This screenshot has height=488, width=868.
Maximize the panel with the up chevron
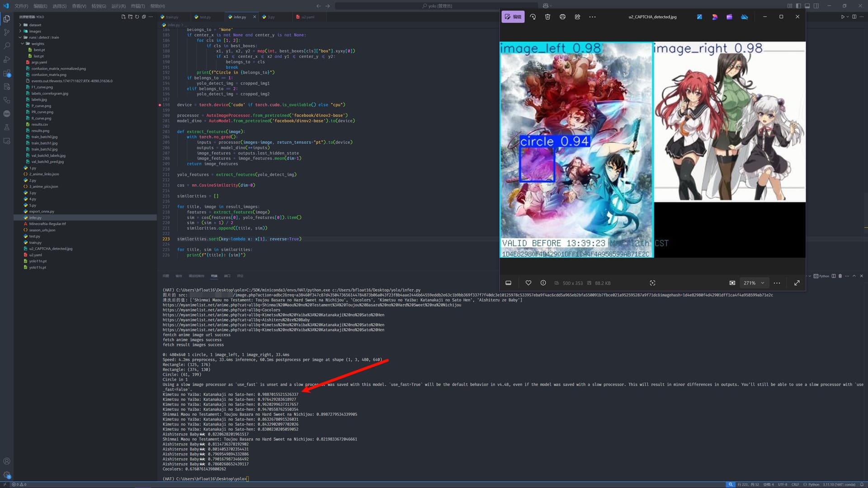(x=854, y=276)
